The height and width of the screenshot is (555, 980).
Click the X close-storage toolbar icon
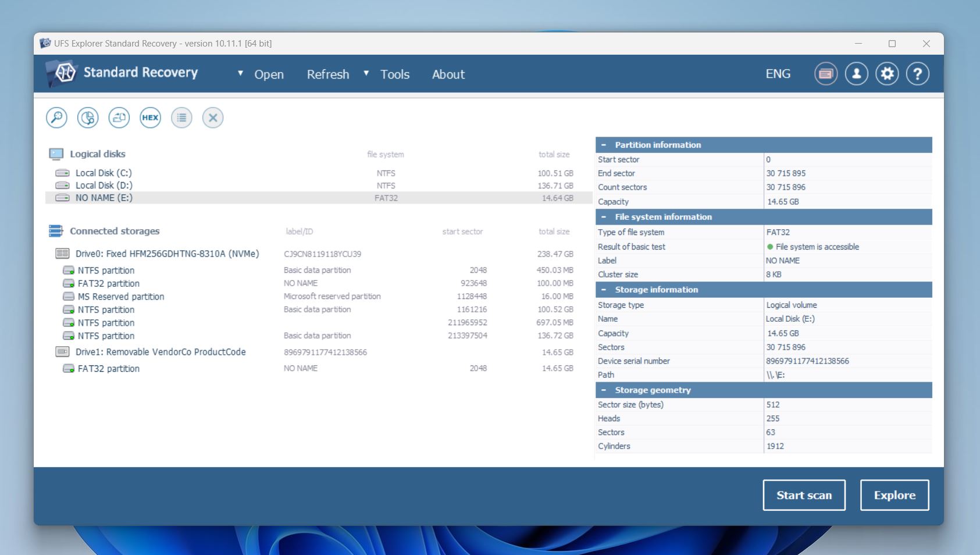pos(213,118)
